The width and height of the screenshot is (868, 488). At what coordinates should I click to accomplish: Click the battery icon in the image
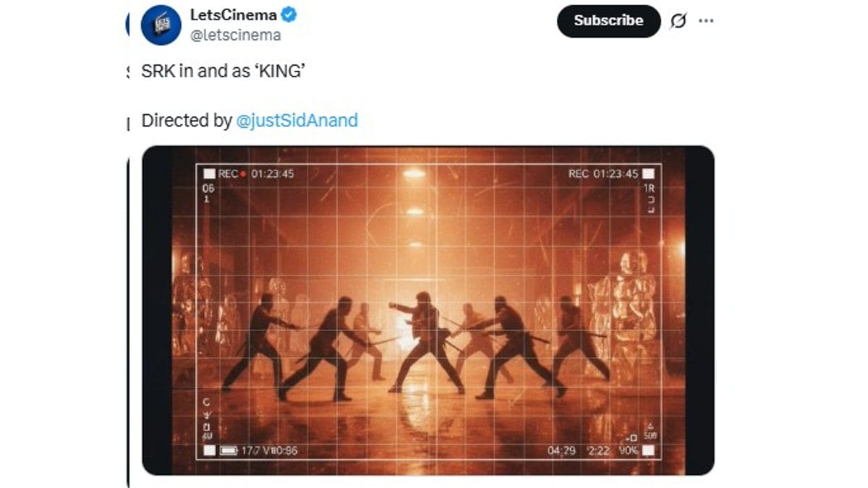229,451
